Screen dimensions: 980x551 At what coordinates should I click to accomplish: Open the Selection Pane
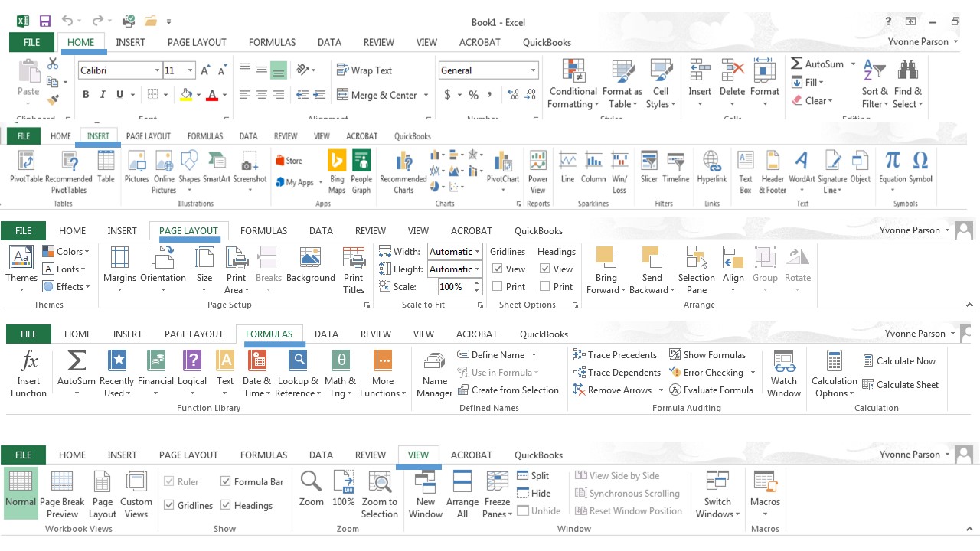(x=696, y=270)
